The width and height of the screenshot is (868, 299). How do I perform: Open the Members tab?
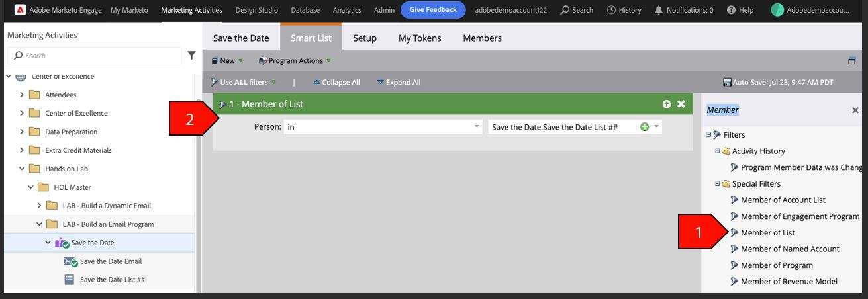click(482, 38)
